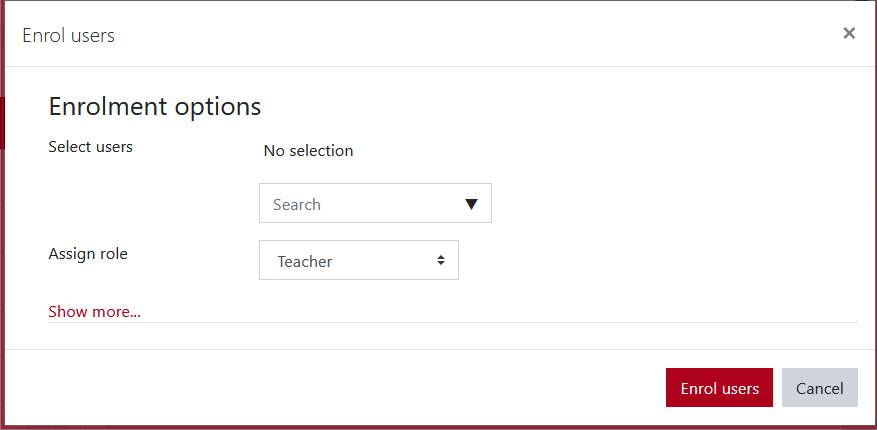
Task: Click empty space right of Teacher selector
Action: tap(650, 260)
